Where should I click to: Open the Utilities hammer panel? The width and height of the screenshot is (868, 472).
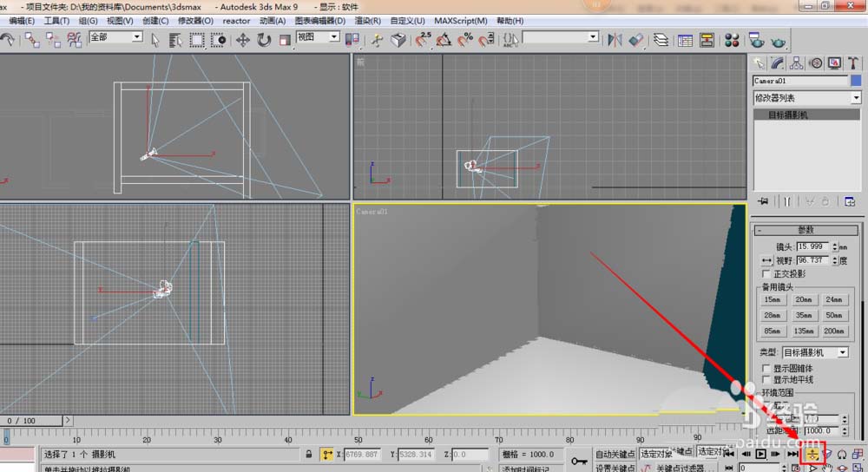pyautogui.click(x=853, y=63)
